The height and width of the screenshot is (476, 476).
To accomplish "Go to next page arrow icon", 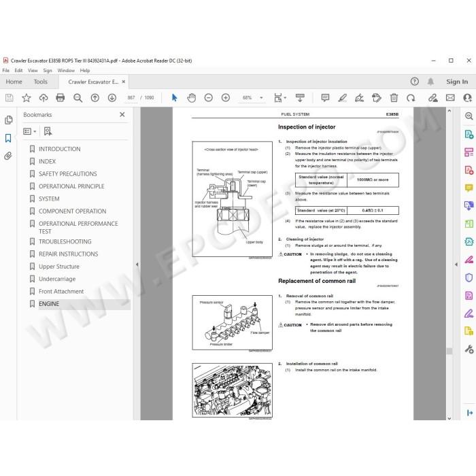I will click(112, 98).
